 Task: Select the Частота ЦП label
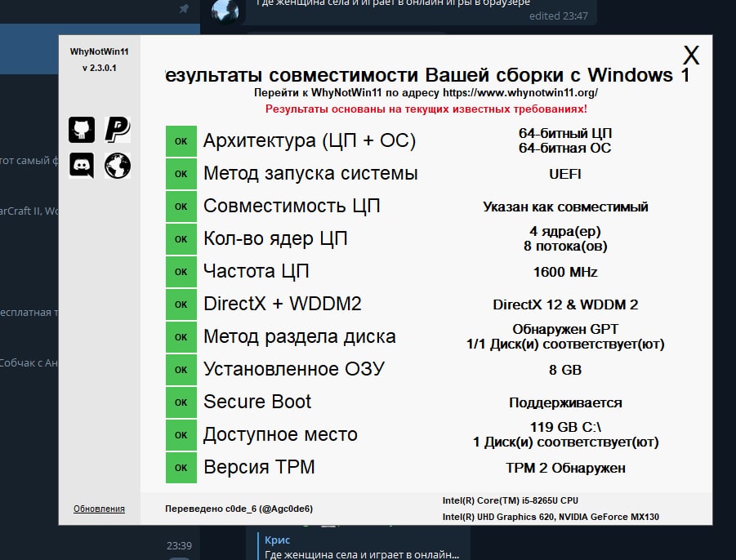(x=256, y=271)
